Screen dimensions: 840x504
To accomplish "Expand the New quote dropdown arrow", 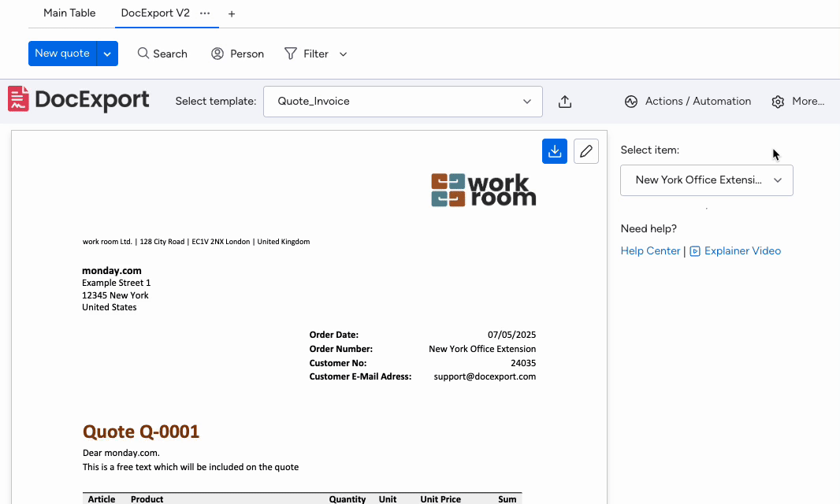I will tap(107, 54).
